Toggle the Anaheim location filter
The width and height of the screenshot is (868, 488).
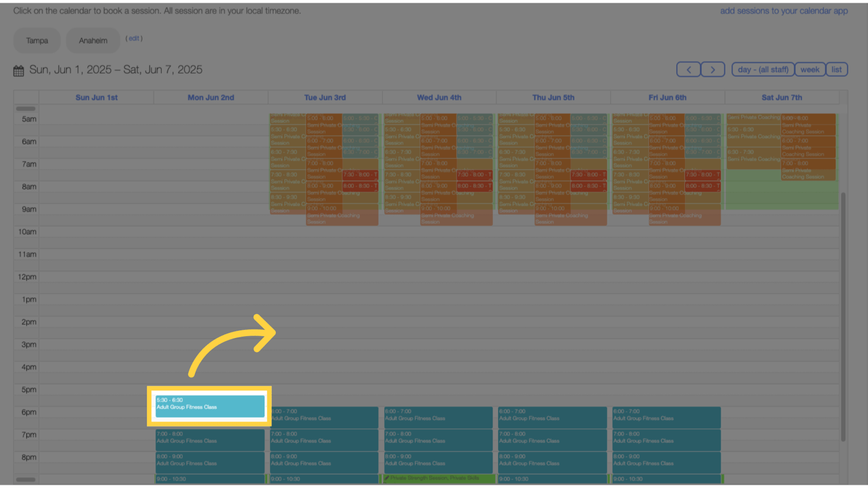[x=93, y=40]
